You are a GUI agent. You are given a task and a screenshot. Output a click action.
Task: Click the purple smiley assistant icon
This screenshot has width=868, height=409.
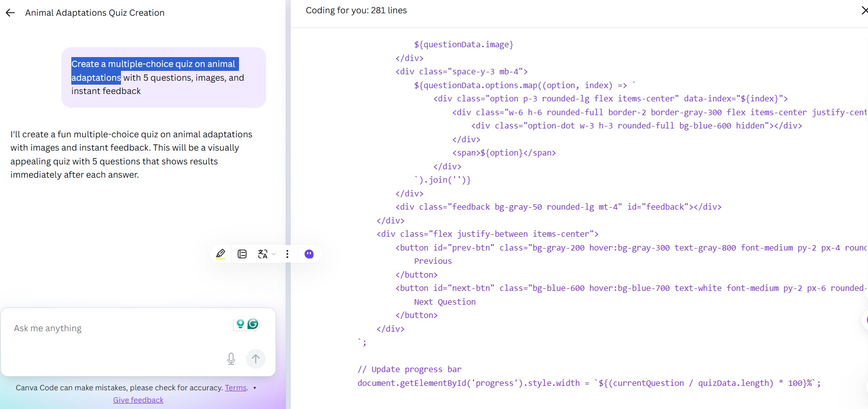click(309, 254)
